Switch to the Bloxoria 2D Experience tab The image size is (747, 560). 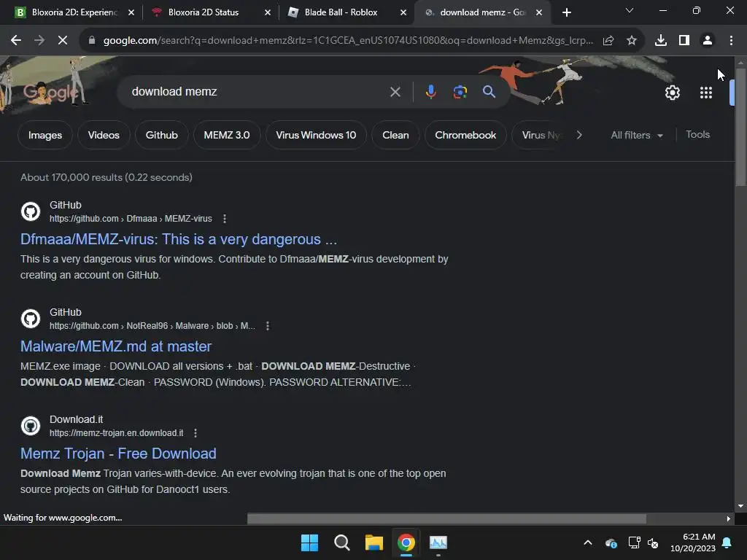(74, 12)
